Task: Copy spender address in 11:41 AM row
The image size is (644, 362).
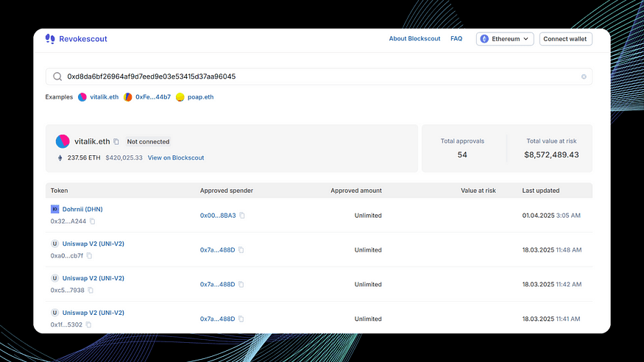Action: pyautogui.click(x=241, y=319)
